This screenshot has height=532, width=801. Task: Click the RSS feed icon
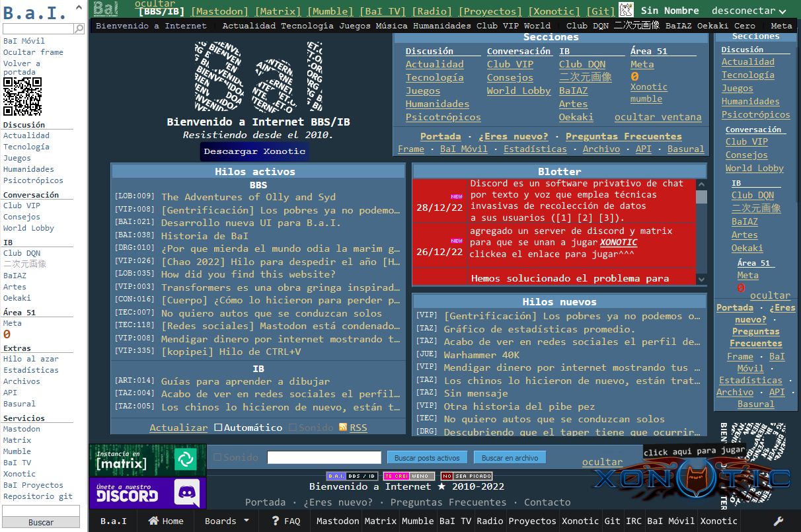click(343, 428)
